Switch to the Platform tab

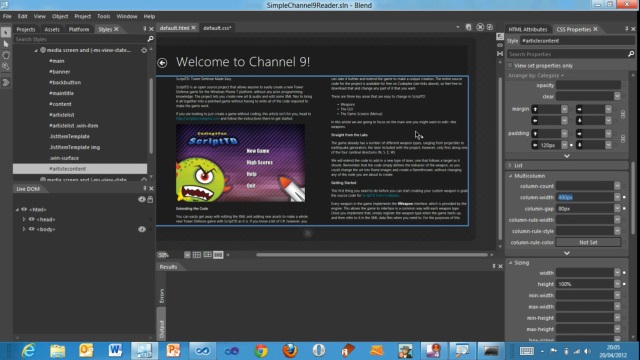79,29
